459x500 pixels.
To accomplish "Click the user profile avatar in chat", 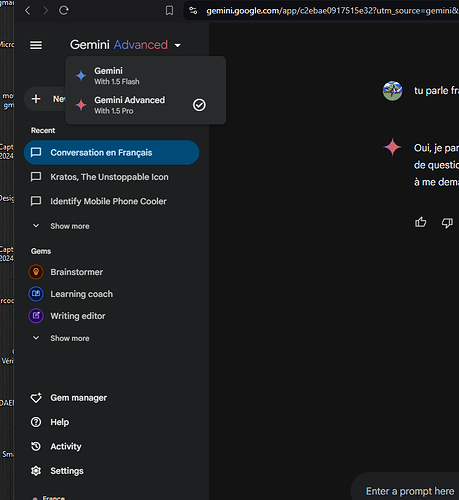I will [x=392, y=90].
